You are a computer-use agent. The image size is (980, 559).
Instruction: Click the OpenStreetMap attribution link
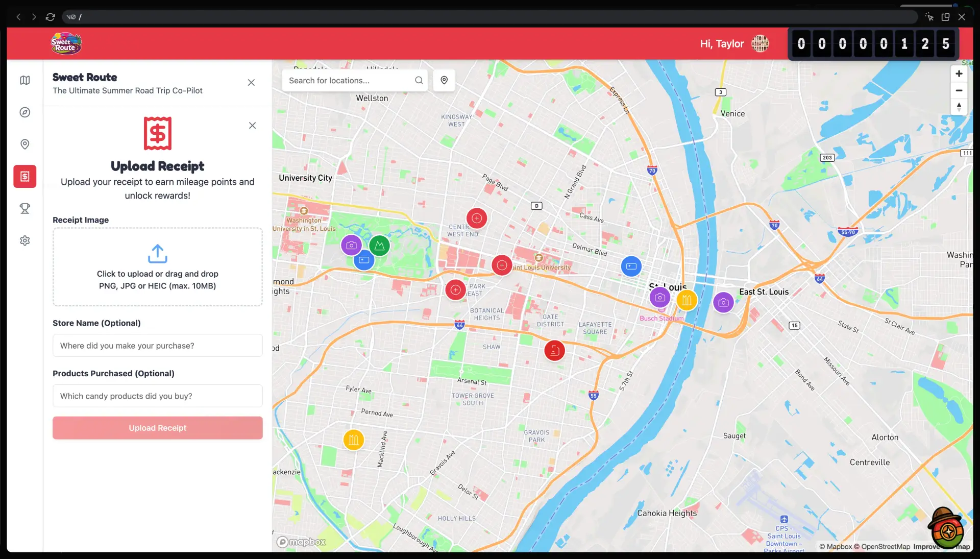[x=885, y=546]
